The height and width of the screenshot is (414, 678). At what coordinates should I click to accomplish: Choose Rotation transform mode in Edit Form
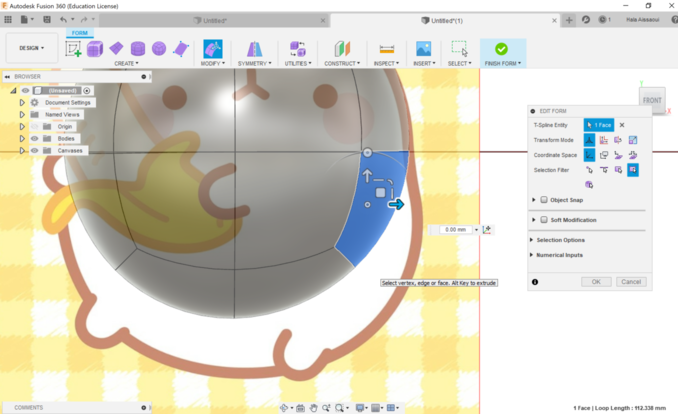[x=618, y=140]
